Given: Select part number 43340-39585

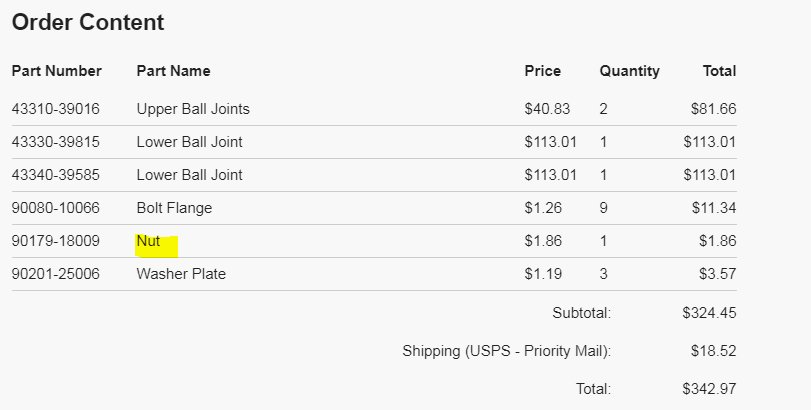Looking at the screenshot, I should pos(55,175).
